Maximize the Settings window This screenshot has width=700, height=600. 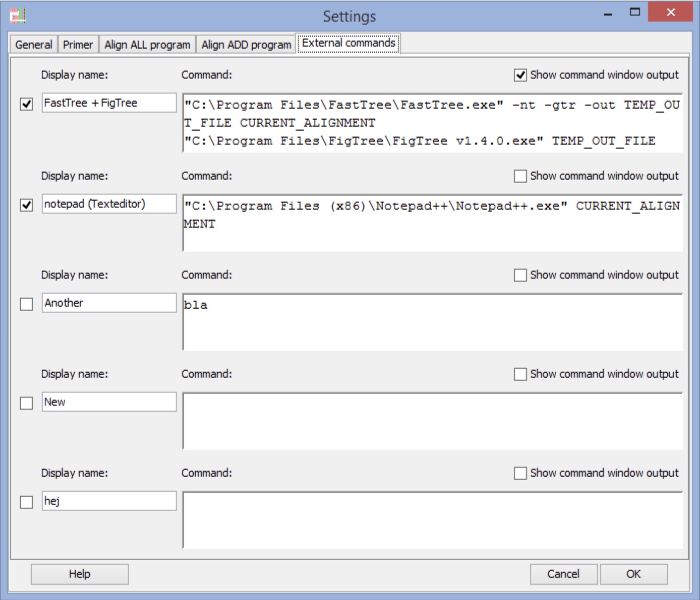tap(635, 12)
